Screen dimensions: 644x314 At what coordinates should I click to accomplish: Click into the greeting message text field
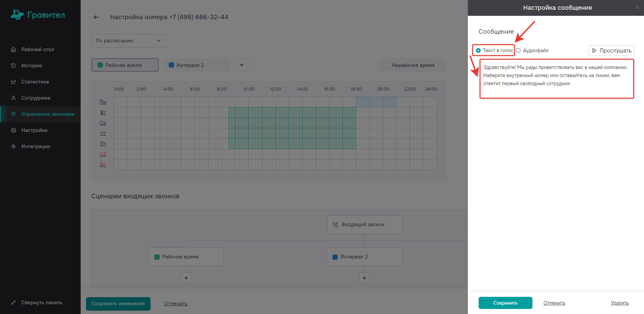point(556,79)
